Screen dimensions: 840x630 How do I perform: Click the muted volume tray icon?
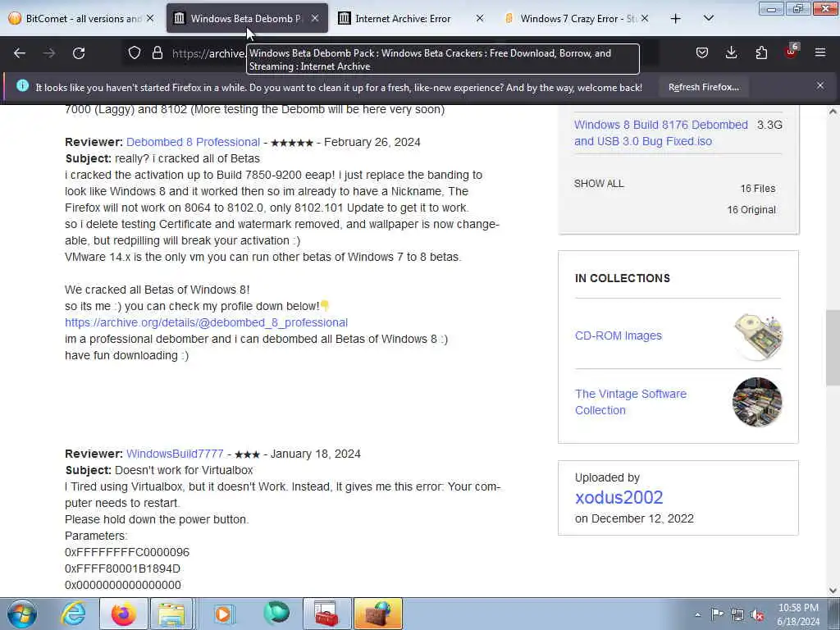pyautogui.click(x=757, y=614)
